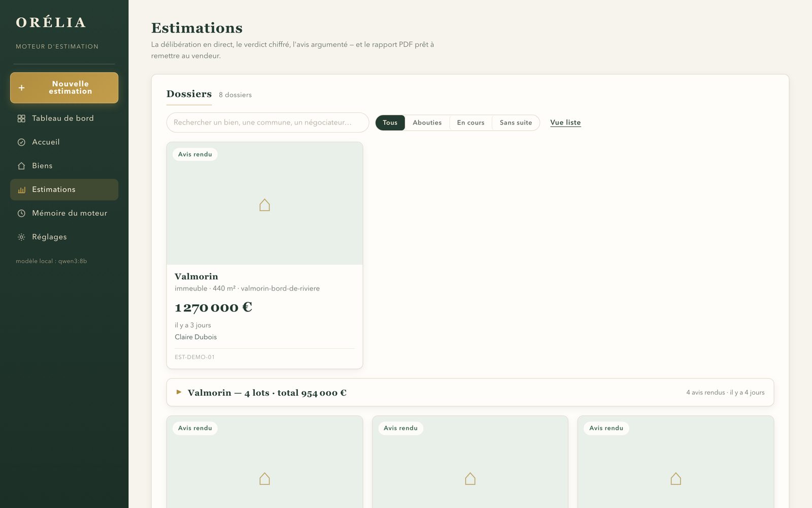Focus the Rechercher un bien search field
This screenshot has width=812, height=508.
(x=267, y=122)
